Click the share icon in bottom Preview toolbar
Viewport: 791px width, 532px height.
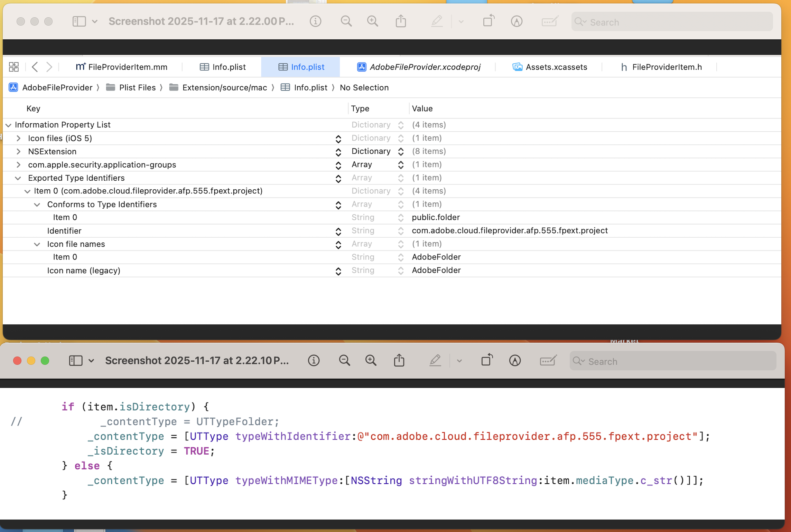399,360
